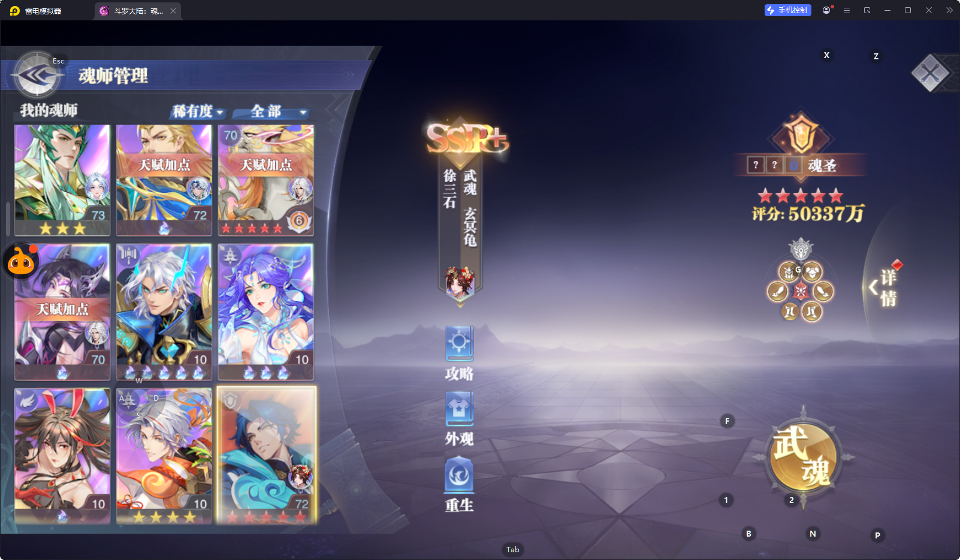
Task: Select the purple masked hero card level 70
Action: pyautogui.click(x=62, y=312)
